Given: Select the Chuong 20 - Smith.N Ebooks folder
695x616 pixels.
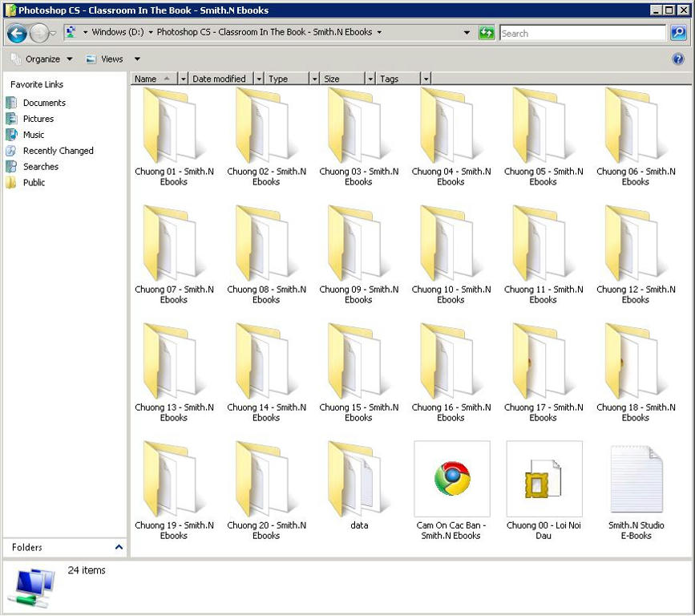Looking at the screenshot, I should coord(266,491).
